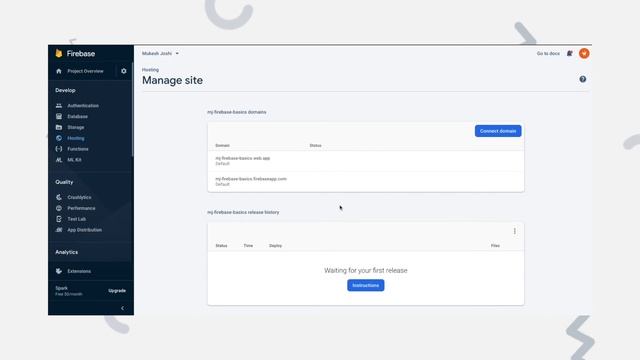The width and height of the screenshot is (640, 360).
Task: Click the Performance gauge icon
Action: pos(59,208)
